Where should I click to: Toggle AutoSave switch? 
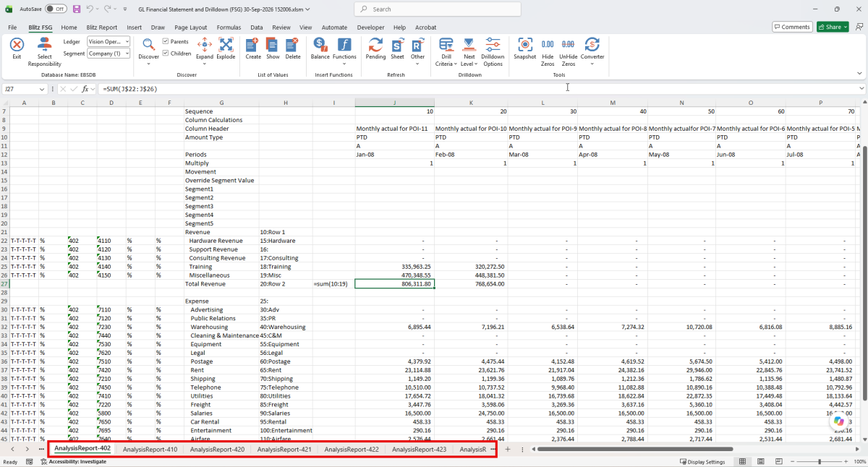[56, 9]
